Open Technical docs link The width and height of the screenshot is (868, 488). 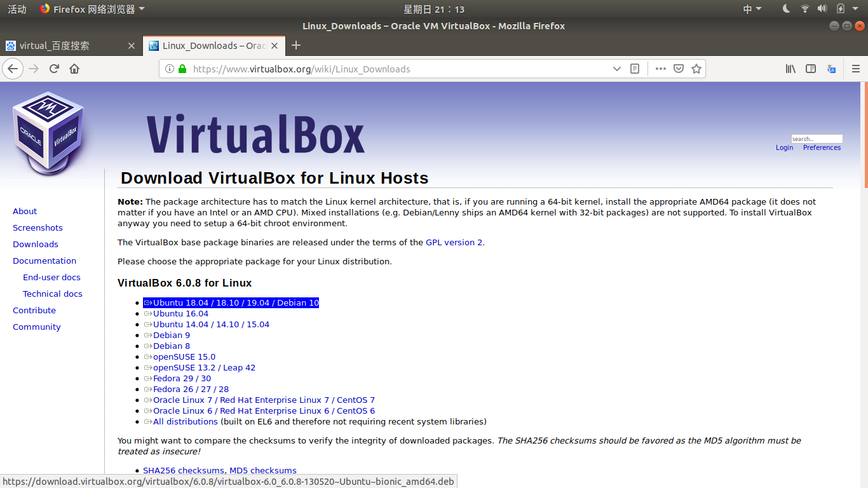53,294
